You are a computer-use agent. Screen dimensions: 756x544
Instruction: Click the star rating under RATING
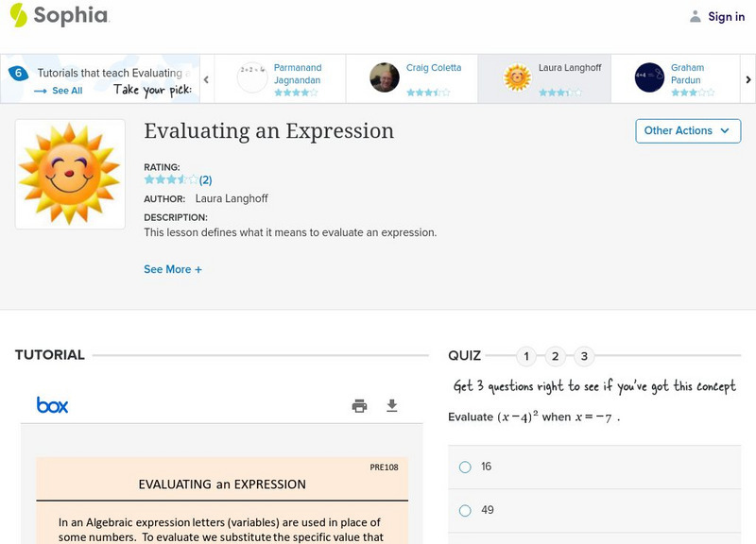[x=171, y=179]
